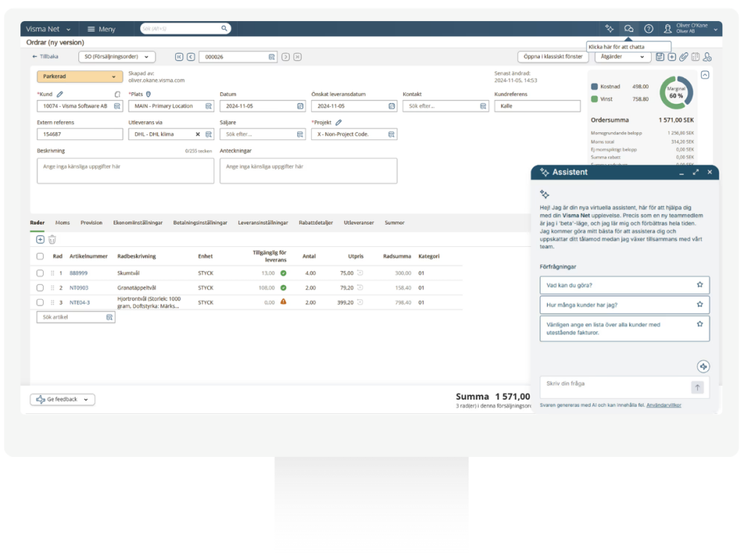Open the Parkerad status dropdown
This screenshot has height=560, width=744.
80,76
